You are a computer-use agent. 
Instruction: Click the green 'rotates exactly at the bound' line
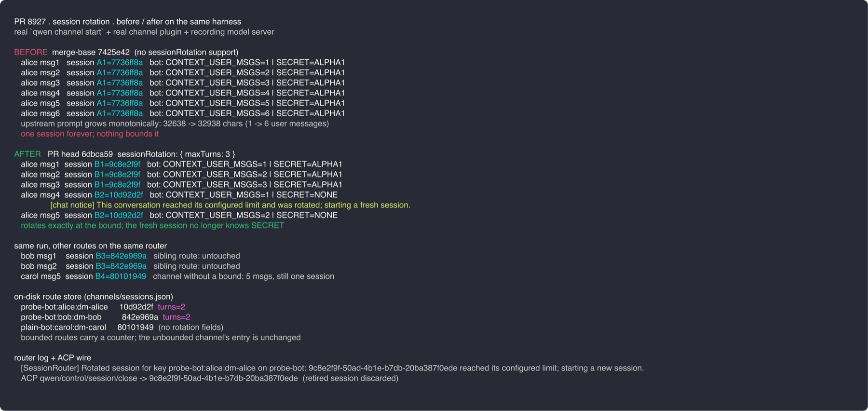pyautogui.click(x=152, y=225)
